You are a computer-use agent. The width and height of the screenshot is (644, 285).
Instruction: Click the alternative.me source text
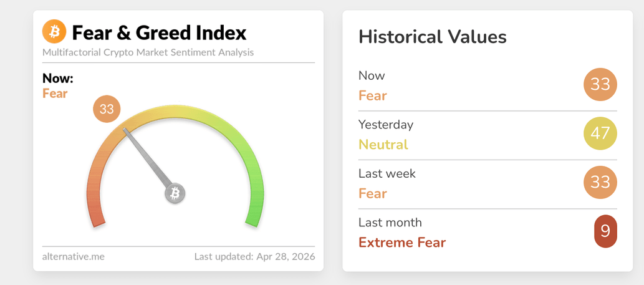pyautogui.click(x=74, y=256)
